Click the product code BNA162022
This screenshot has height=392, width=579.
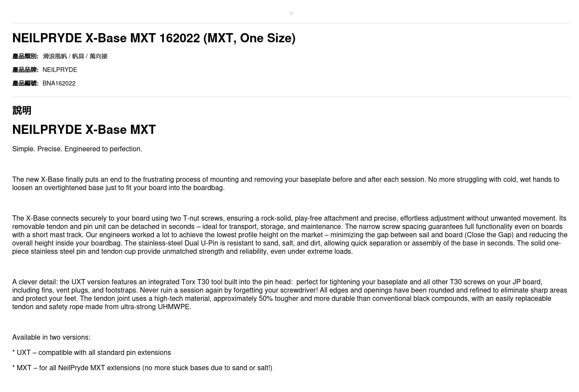tap(59, 83)
